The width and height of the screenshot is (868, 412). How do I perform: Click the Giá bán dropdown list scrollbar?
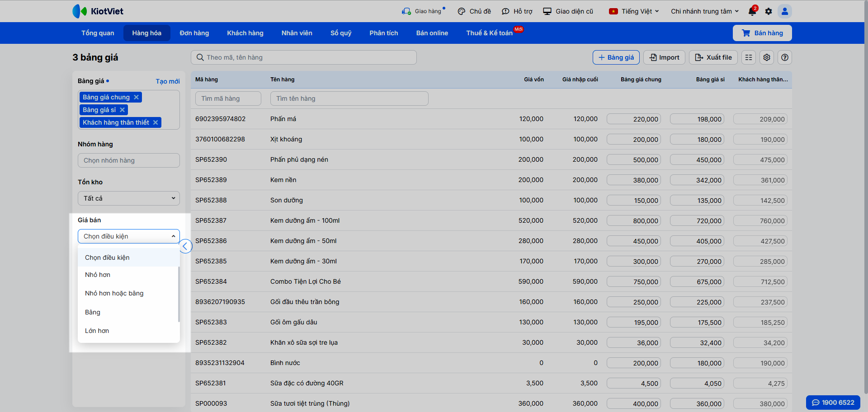(179, 294)
